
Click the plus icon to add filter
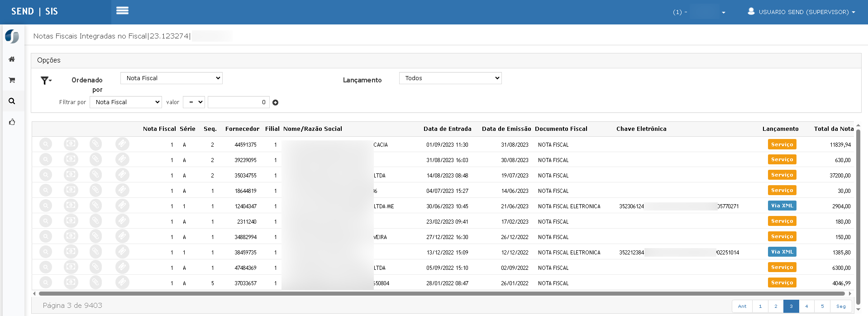click(275, 103)
